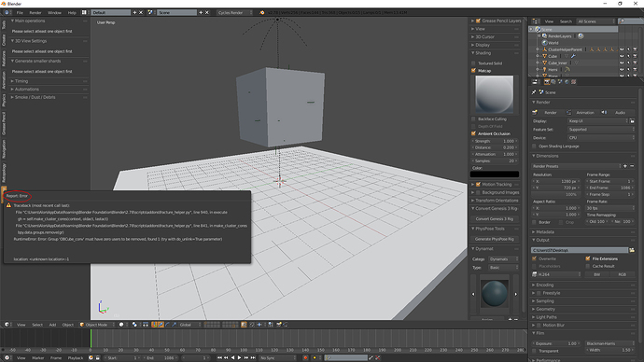Enable the Cache Result checkbox
This screenshot has width=644, height=362.
click(x=588, y=266)
